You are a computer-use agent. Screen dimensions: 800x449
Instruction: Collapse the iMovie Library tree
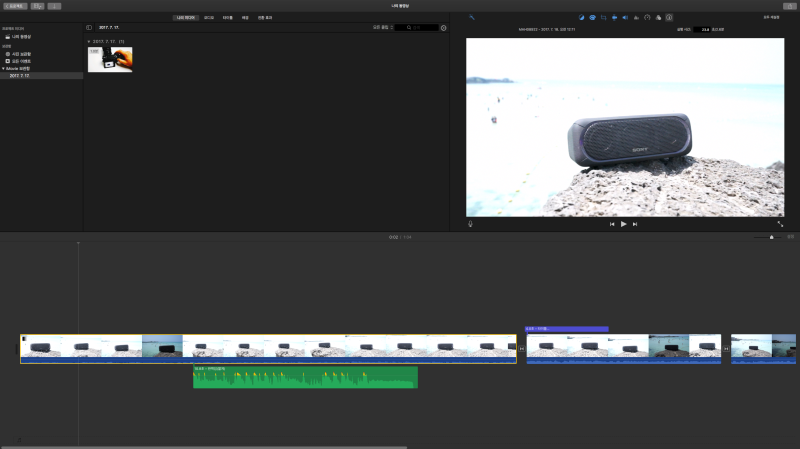coord(3,68)
